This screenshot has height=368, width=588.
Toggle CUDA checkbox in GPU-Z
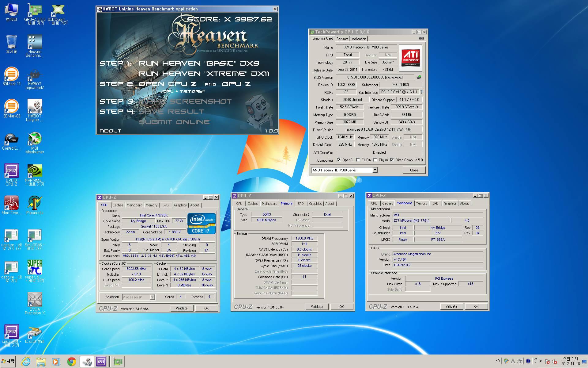click(x=358, y=160)
